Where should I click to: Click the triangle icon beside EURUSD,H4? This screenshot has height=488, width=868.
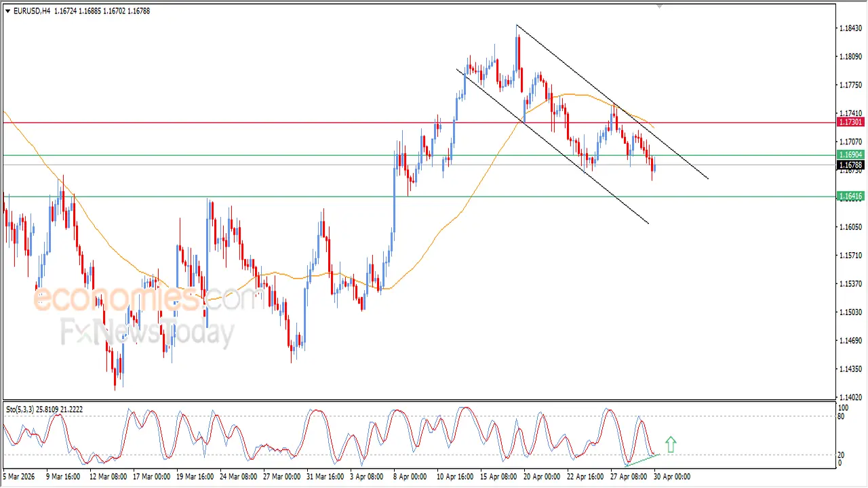pos(7,11)
